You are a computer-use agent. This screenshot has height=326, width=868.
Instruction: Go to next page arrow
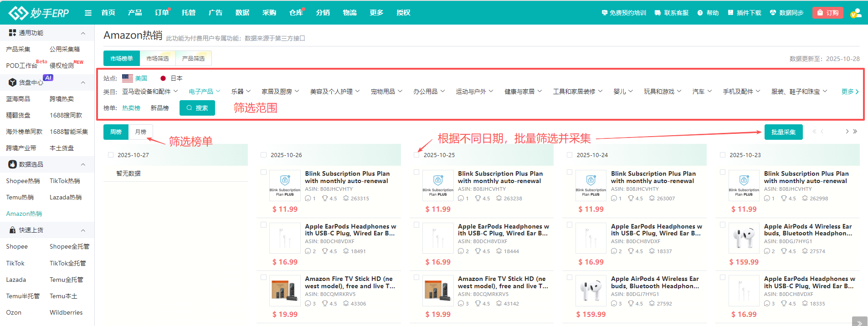[x=847, y=132]
